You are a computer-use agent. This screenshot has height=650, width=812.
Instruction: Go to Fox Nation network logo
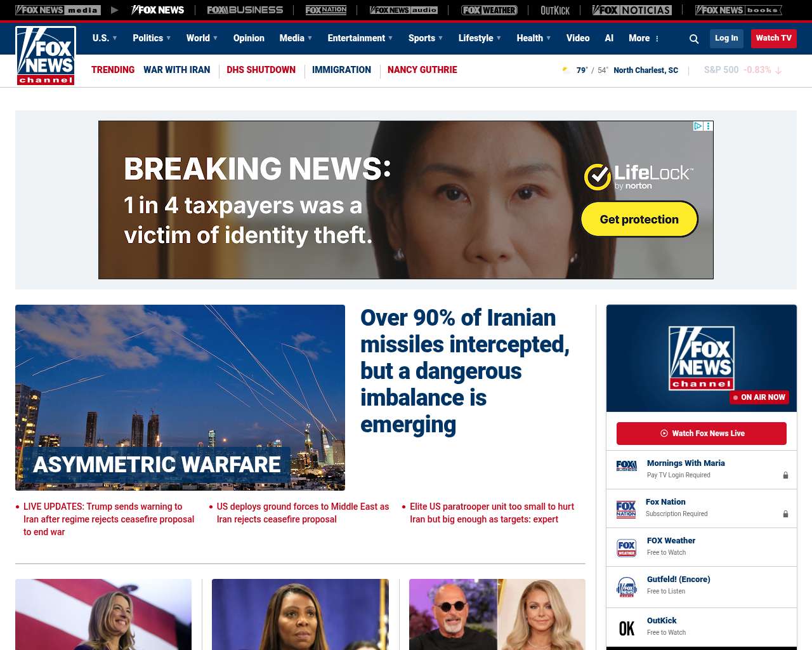[326, 10]
